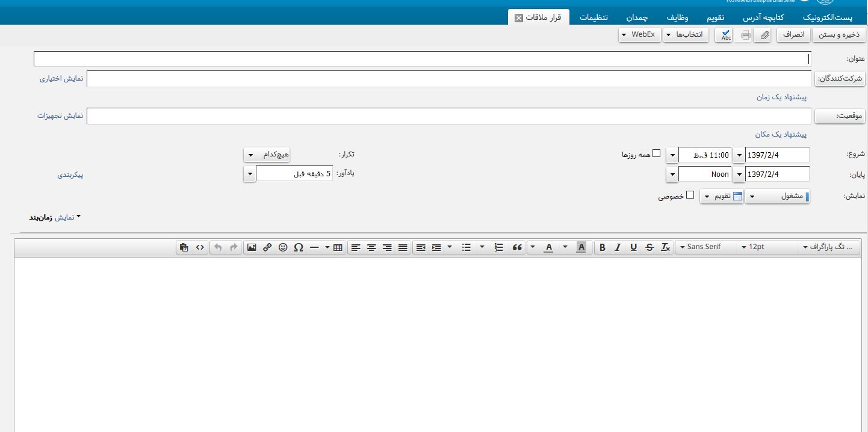Click the text color A swatch
The height and width of the screenshot is (432, 868).
(548, 247)
